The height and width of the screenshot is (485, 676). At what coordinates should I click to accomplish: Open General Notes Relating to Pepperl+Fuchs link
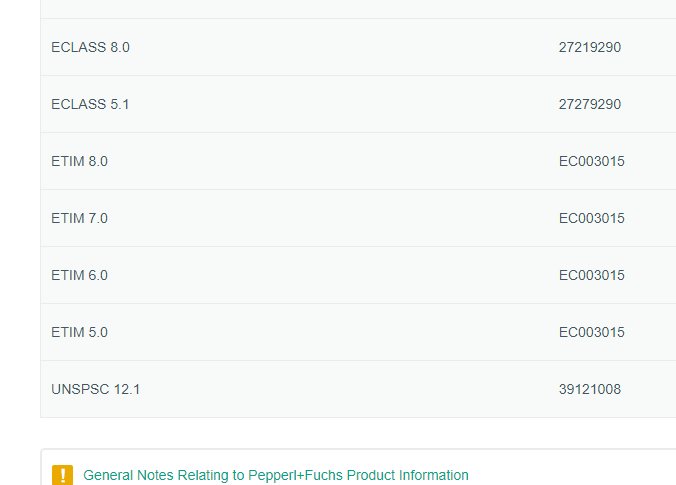pyautogui.click(x=275, y=475)
